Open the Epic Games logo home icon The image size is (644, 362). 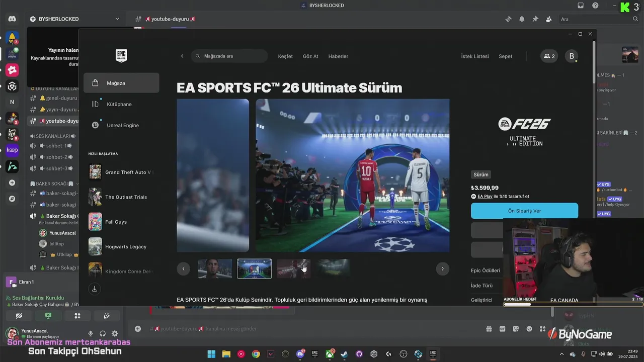tap(121, 56)
